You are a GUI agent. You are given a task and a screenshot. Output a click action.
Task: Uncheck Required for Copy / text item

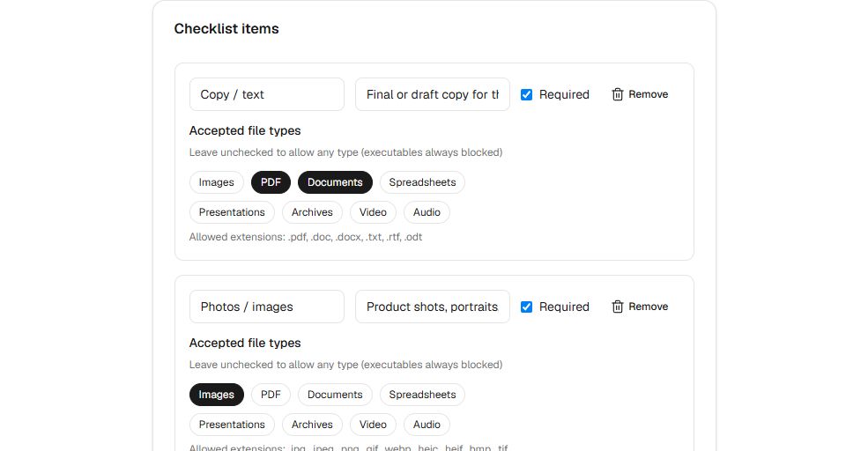[x=526, y=94]
